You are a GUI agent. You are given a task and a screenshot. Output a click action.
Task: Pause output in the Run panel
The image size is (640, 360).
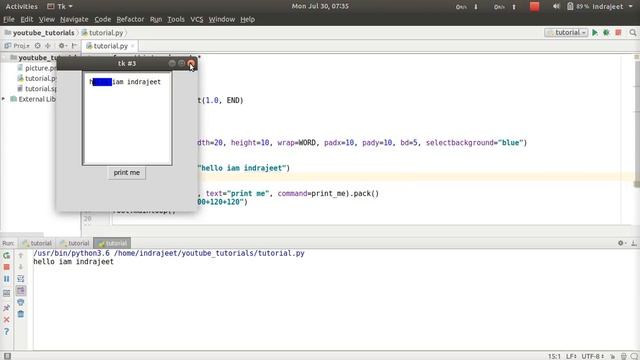tap(7, 279)
